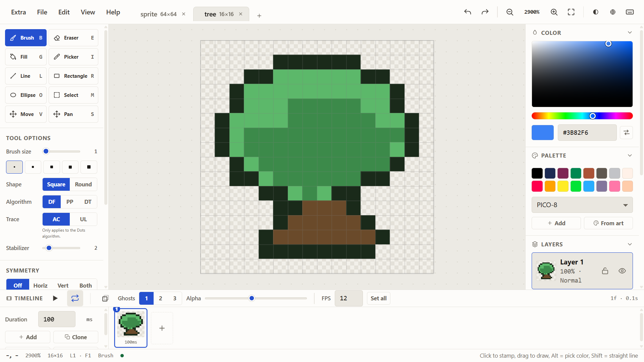Fit canvas to screen icon

pos(571,12)
